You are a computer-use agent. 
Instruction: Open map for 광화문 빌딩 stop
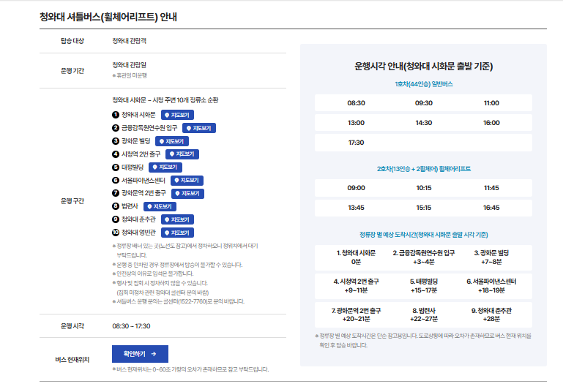(172, 141)
